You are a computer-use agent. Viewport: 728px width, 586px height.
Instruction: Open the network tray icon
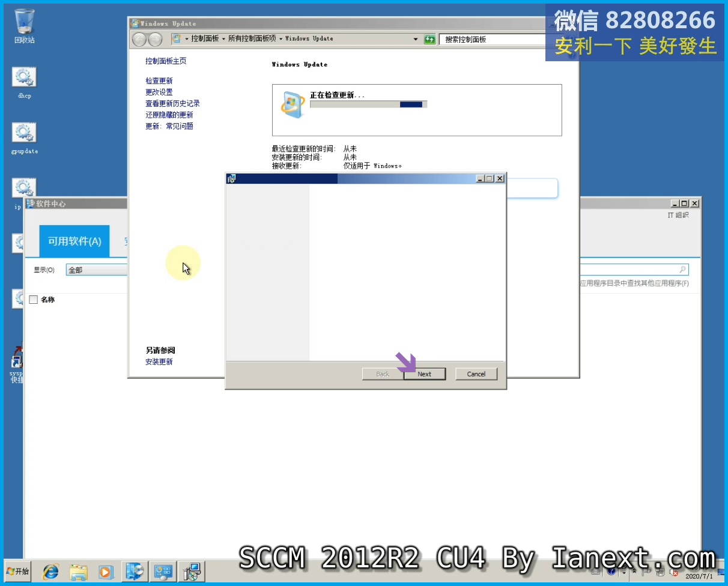(661, 571)
